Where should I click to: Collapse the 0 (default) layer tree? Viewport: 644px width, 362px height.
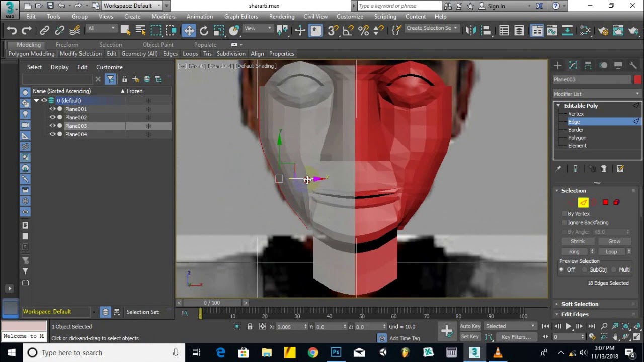point(36,101)
